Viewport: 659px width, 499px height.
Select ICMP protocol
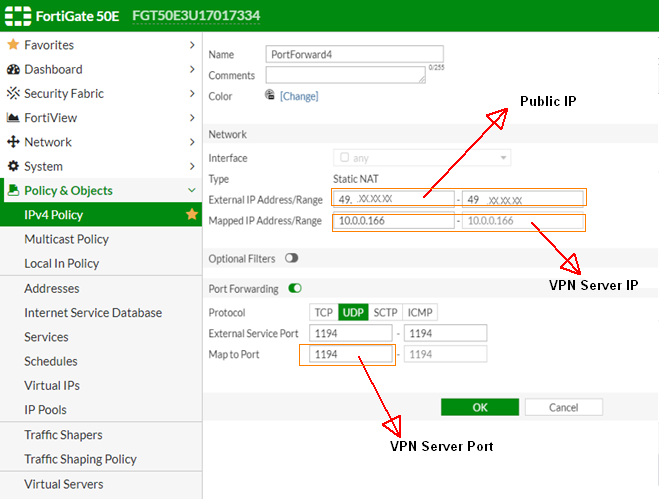tap(420, 312)
